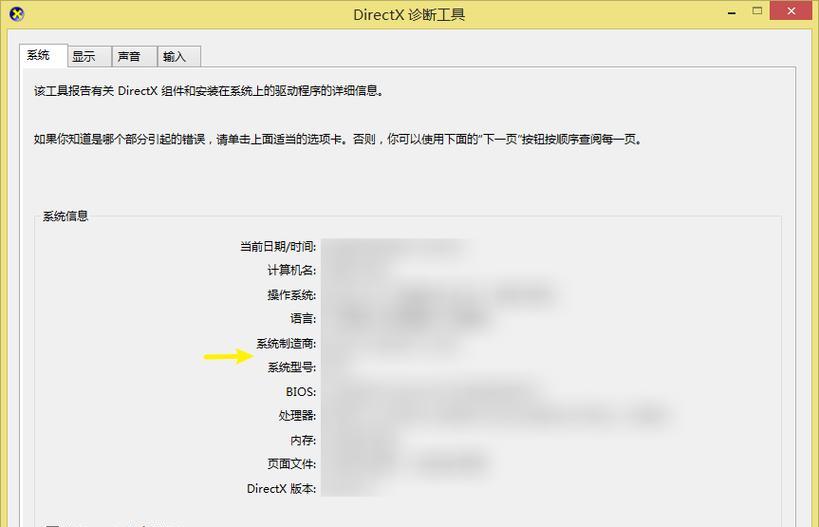The image size is (819, 527).
Task: Click the 计算机名 label
Action: click(291, 271)
